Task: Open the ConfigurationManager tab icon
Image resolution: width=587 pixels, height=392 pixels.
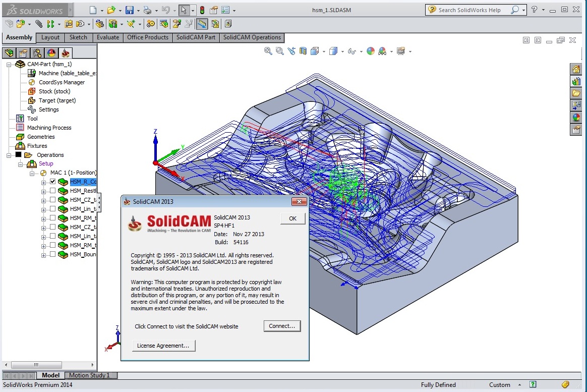Action: 37,53
